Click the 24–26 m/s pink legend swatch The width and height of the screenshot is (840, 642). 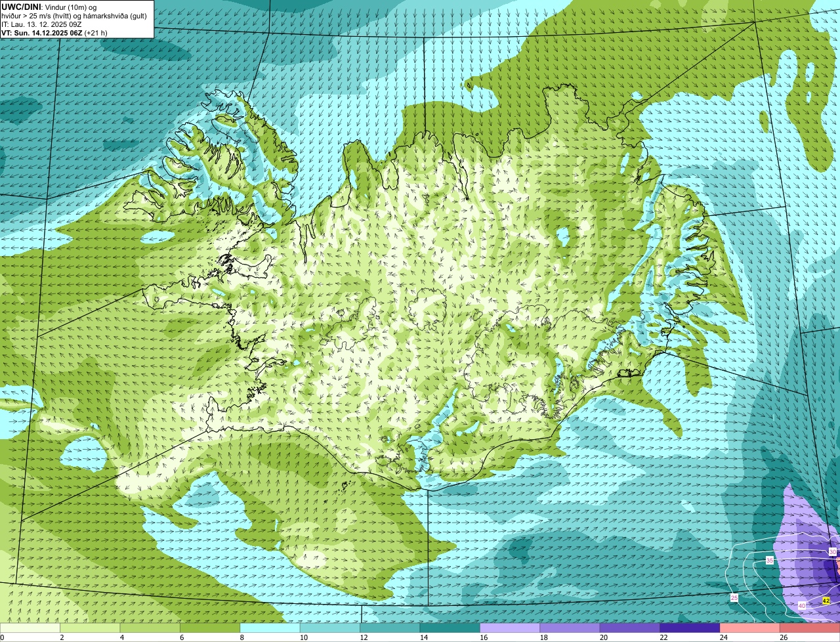pyautogui.click(x=751, y=628)
